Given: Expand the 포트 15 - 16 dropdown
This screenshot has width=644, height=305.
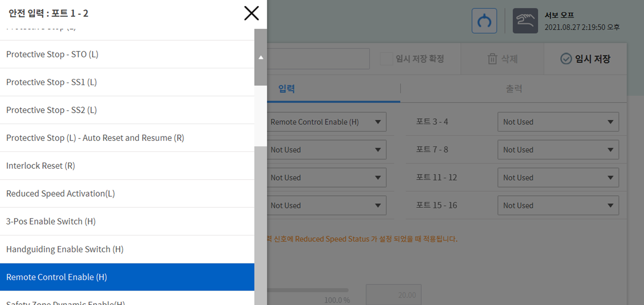Looking at the screenshot, I should 558,205.
